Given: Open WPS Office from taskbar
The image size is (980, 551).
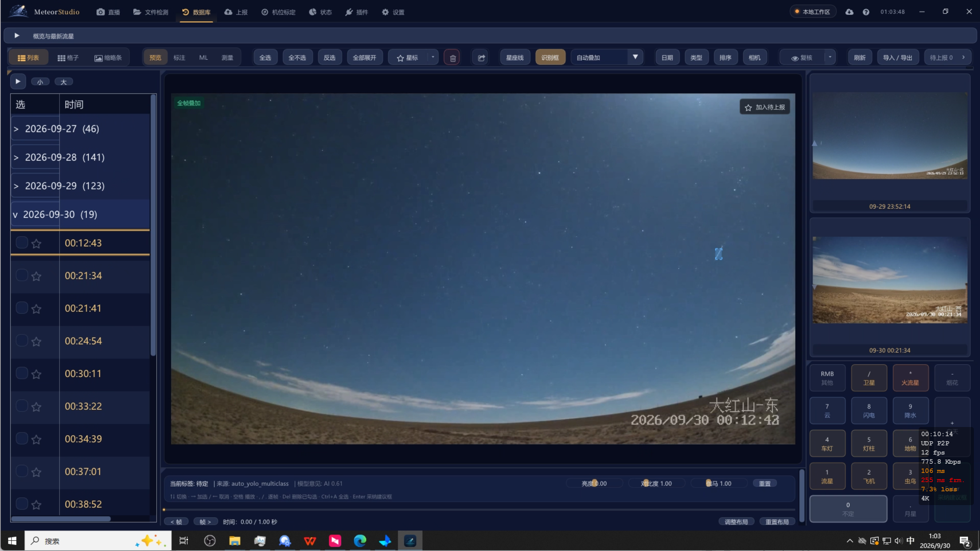Looking at the screenshot, I should [309, 541].
